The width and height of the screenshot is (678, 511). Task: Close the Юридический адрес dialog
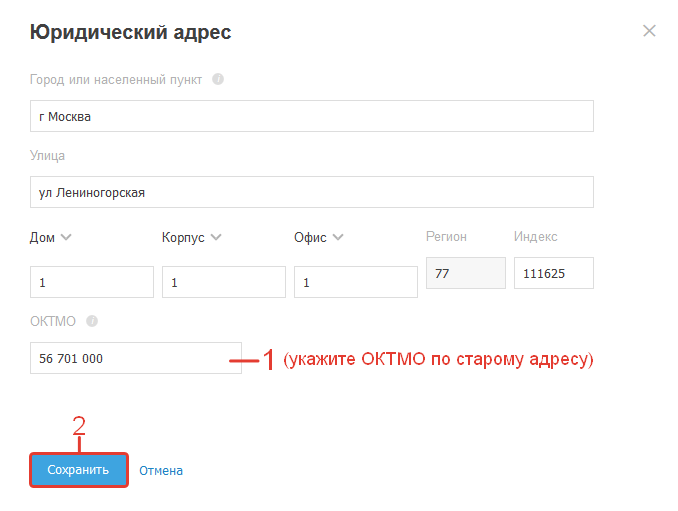(x=649, y=31)
